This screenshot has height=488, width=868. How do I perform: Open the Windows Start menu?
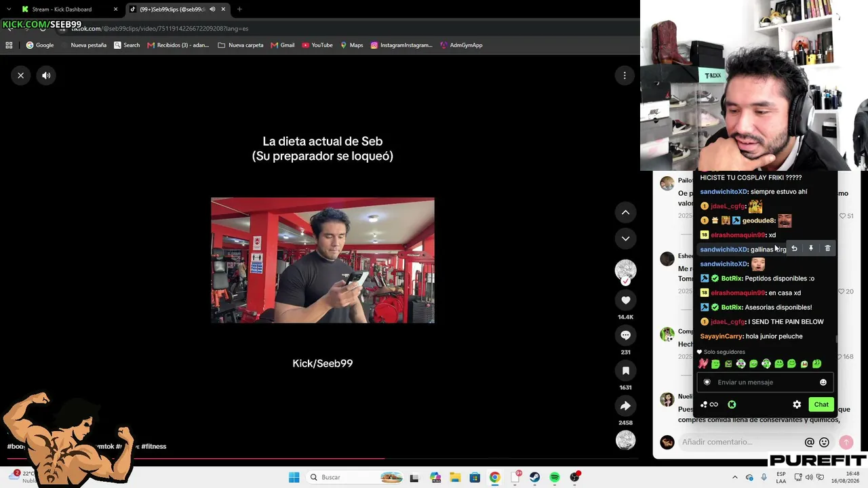coord(294,477)
